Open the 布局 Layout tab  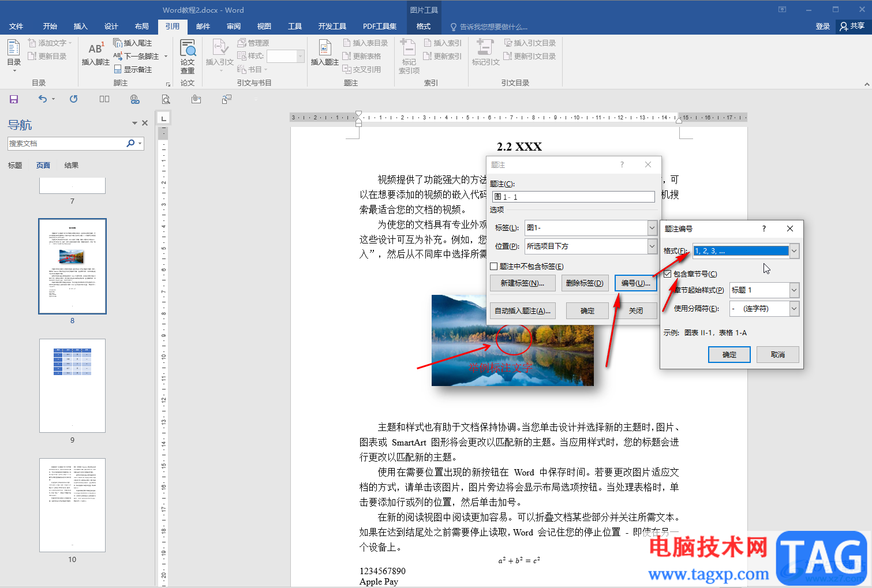click(x=142, y=27)
